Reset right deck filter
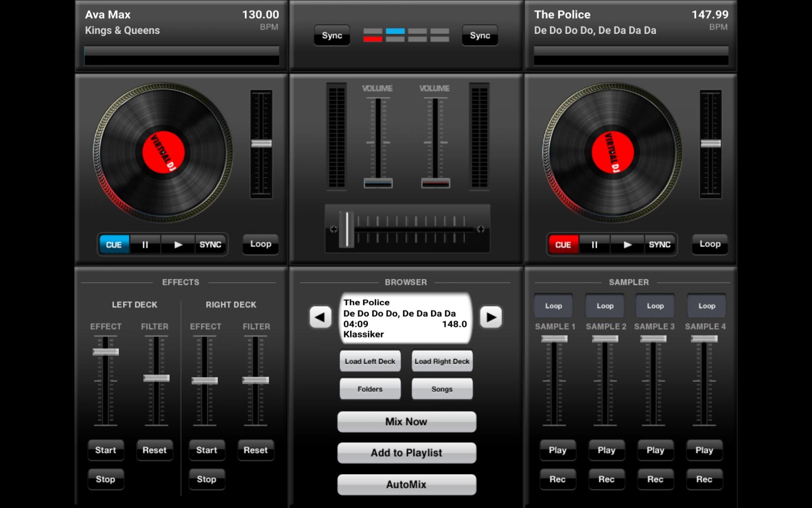812x508 pixels. [x=256, y=450]
